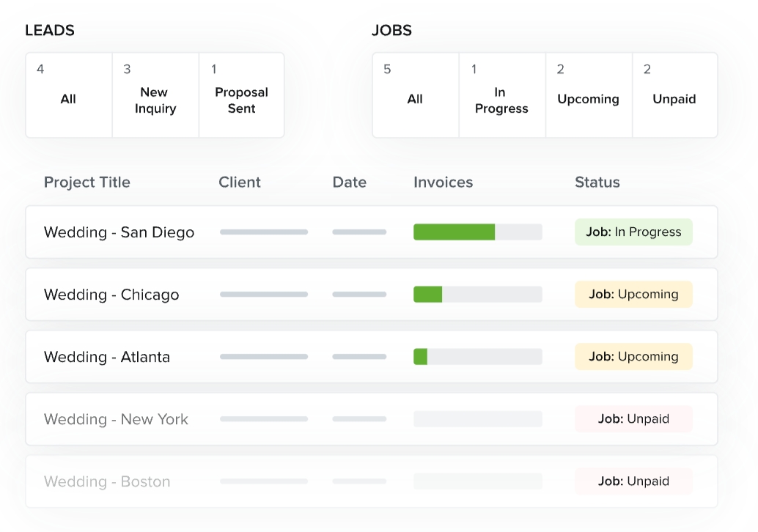Click Chicago invoice progress bar
This screenshot has width=758, height=532.
point(477,295)
